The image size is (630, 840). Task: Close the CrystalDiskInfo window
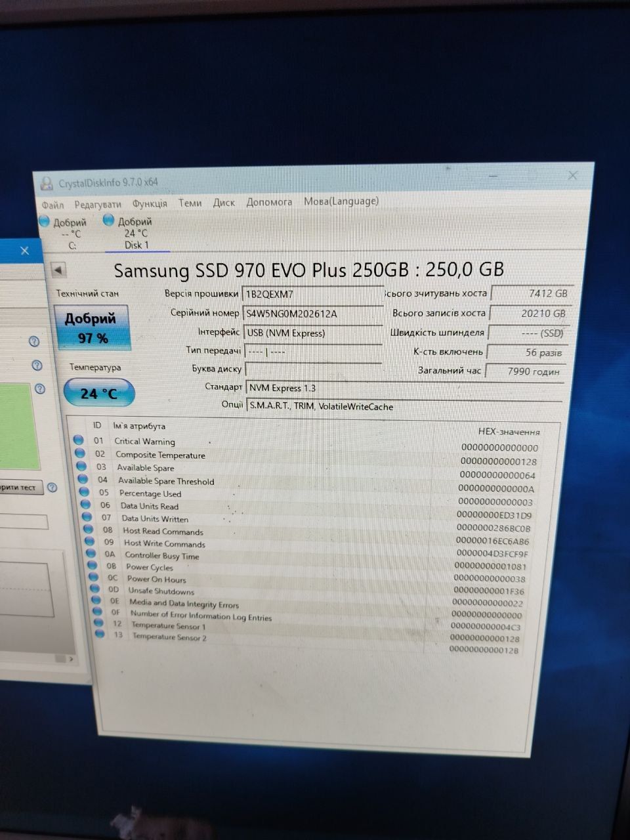[572, 175]
